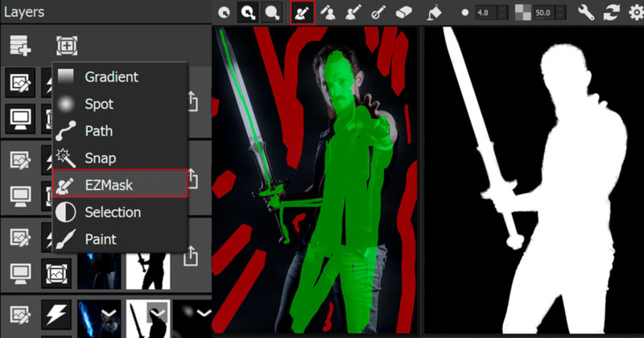Click the Add Mask icon with plus sign

[67, 45]
